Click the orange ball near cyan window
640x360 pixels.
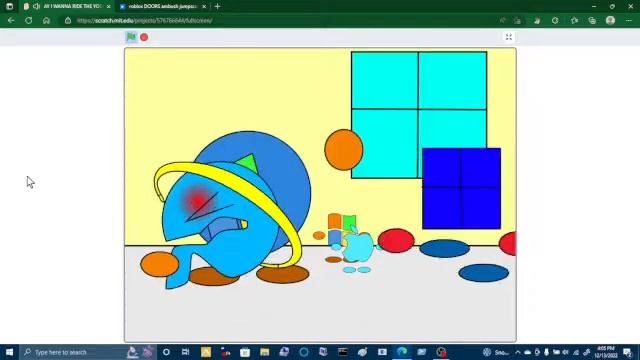click(344, 150)
